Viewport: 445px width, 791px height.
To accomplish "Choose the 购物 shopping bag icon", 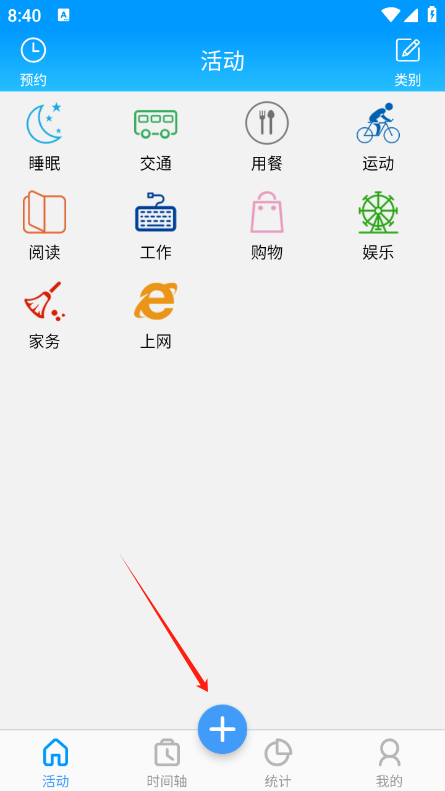I will point(267,212).
